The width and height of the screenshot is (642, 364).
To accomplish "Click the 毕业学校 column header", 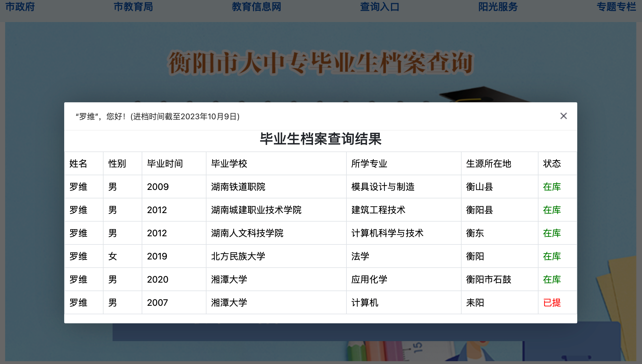I will click(229, 164).
